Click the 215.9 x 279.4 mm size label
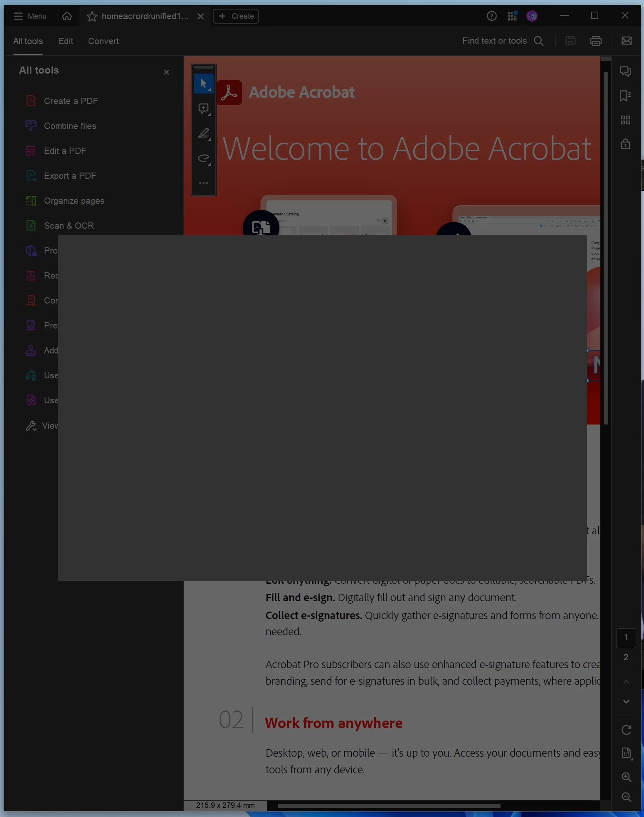Image resolution: width=644 pixels, height=817 pixels. (225, 805)
